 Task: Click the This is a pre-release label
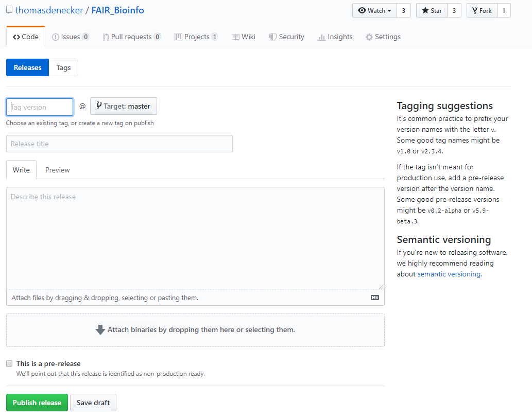tap(48, 363)
